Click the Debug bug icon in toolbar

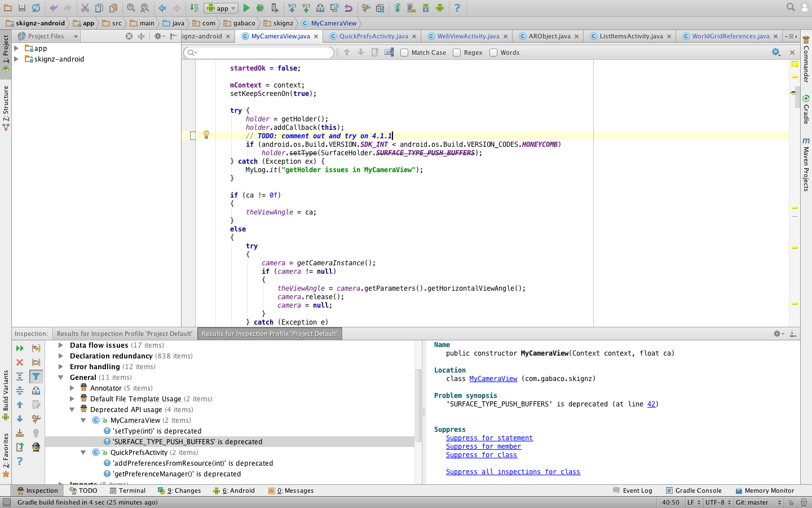260,8
